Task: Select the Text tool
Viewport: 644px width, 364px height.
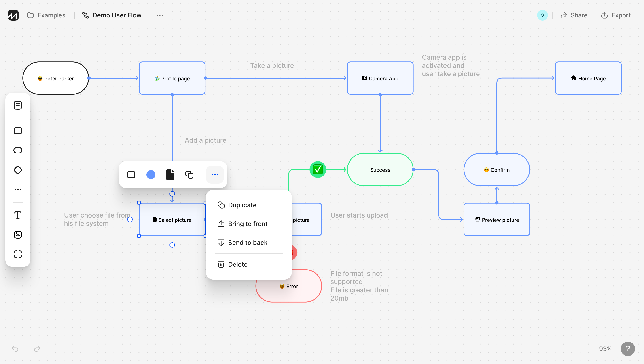Action: 18,215
